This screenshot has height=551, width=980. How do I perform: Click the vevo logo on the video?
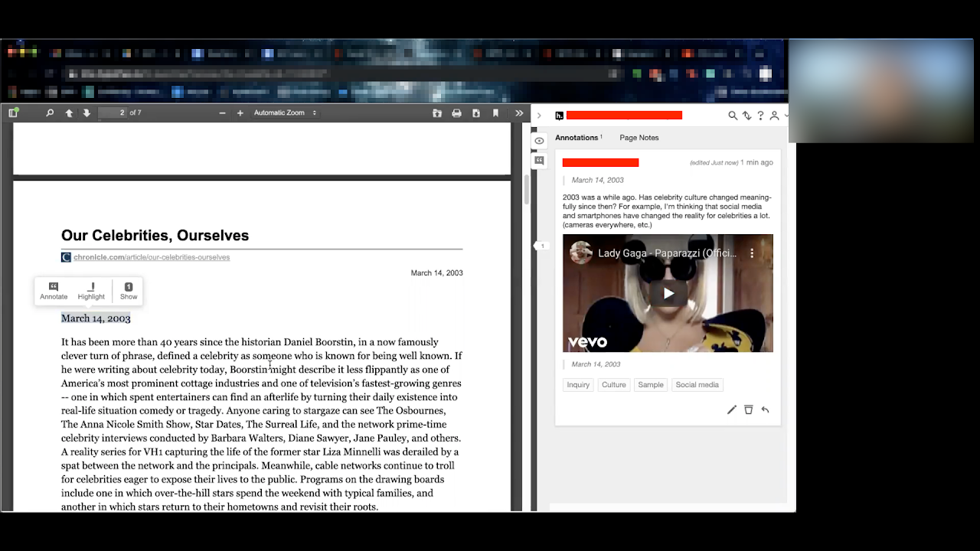pos(587,342)
